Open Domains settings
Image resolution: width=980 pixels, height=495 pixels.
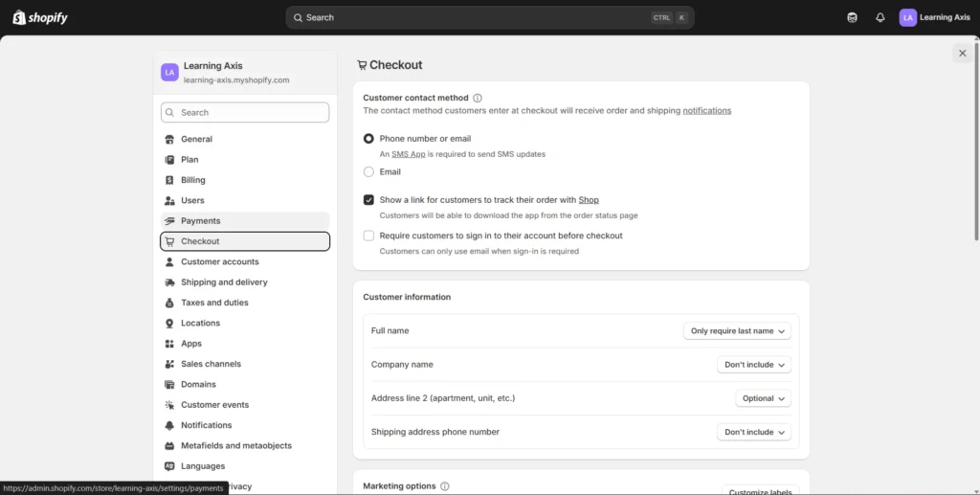click(245, 384)
